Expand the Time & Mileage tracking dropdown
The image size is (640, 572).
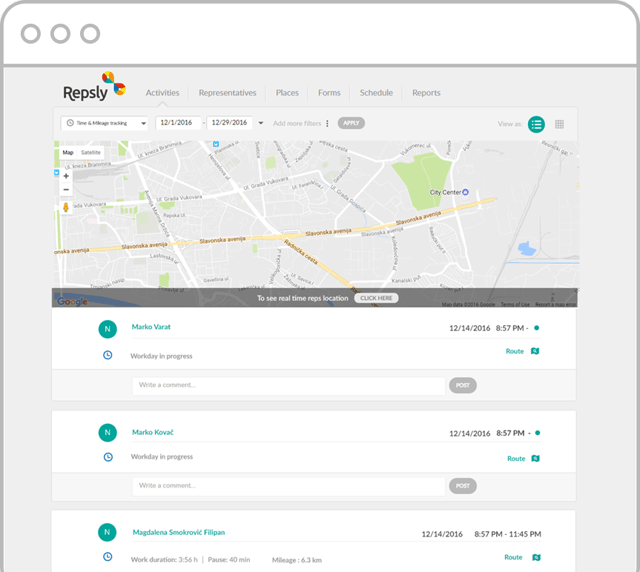tap(104, 123)
